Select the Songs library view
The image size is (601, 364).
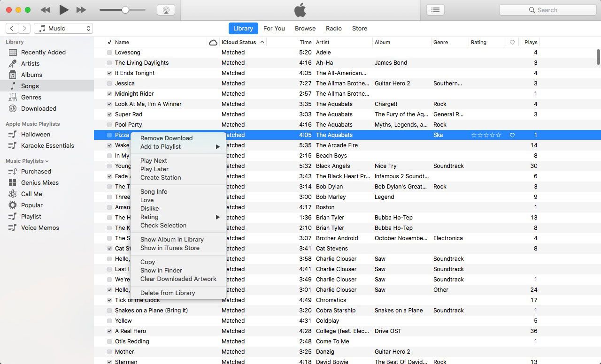pyautogui.click(x=30, y=86)
